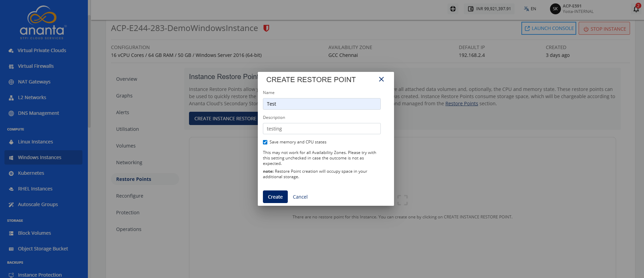
Task: Go to the Utilisation tab
Action: (x=127, y=129)
